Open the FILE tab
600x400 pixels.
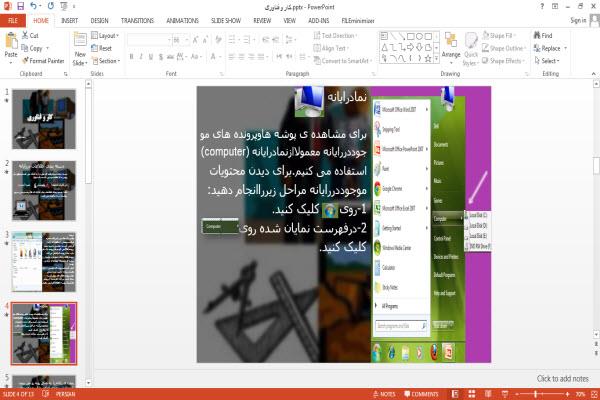click(13, 21)
